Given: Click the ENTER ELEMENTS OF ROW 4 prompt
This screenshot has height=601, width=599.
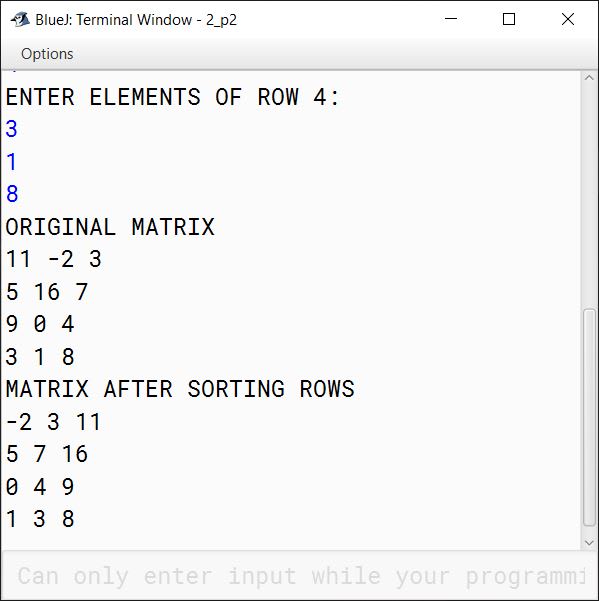Looking at the screenshot, I should [172, 97].
